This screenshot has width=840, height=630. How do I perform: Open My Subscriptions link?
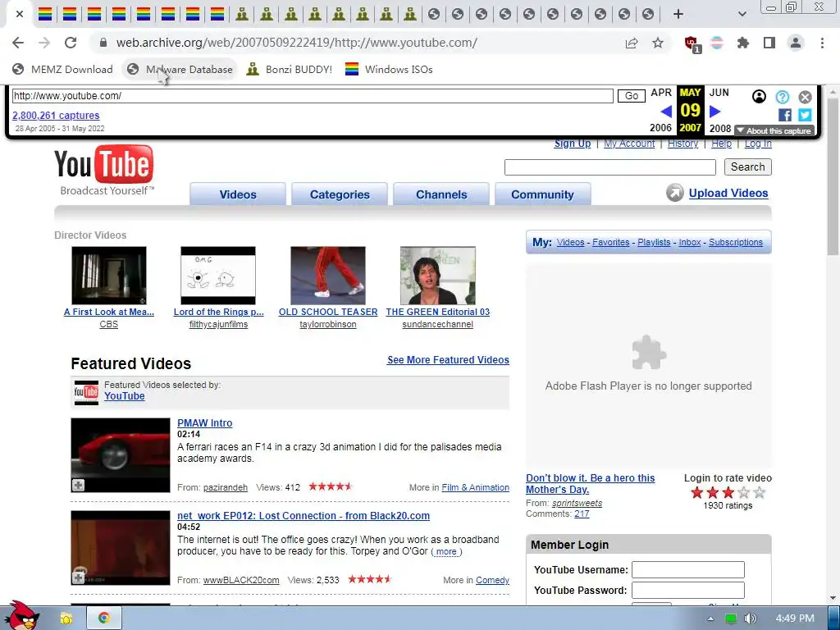(736, 242)
